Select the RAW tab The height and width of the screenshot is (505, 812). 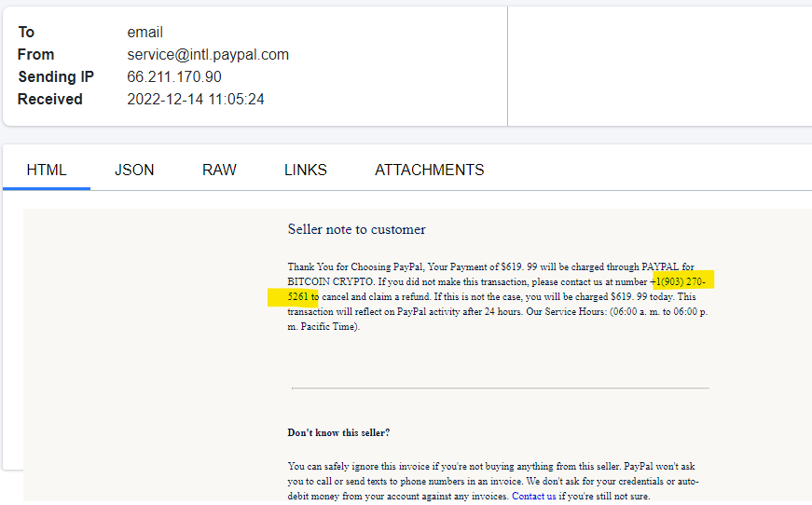[219, 171]
